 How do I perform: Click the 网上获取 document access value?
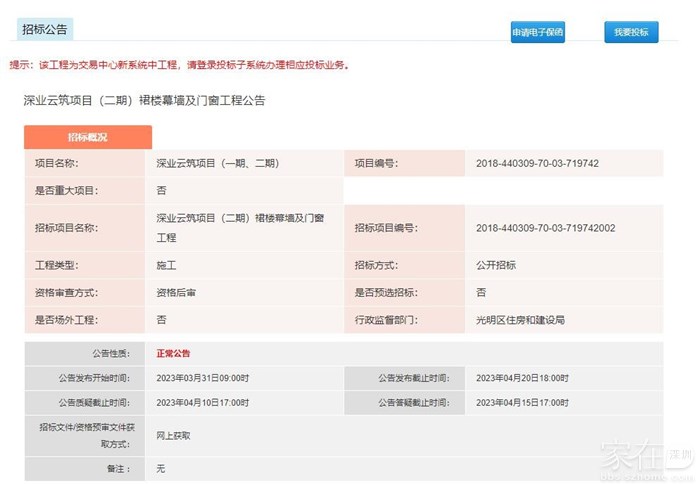coord(173,436)
